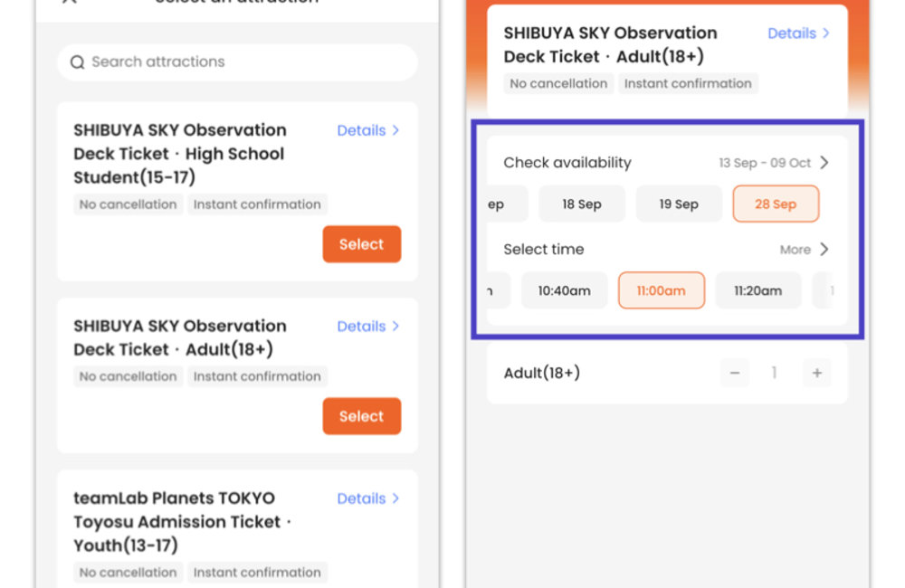Open Details for High School Student ticket
Viewport: 905px width, 588px height.
pyautogui.click(x=367, y=130)
